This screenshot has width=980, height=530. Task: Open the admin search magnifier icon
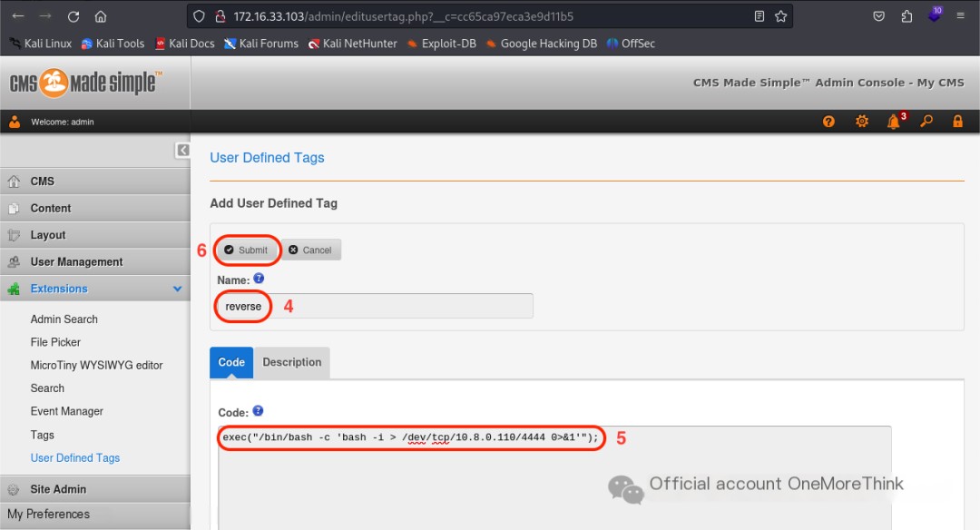[926, 122]
